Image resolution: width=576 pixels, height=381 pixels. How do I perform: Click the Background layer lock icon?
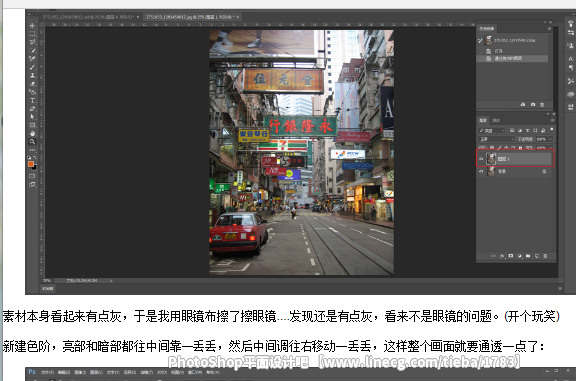[x=544, y=172]
